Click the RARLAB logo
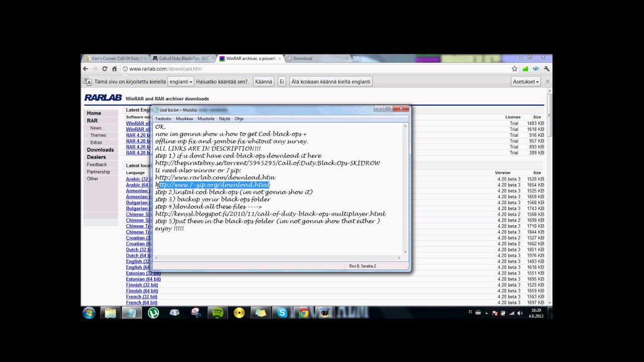Viewport: 644px width, 362px height. (103, 98)
